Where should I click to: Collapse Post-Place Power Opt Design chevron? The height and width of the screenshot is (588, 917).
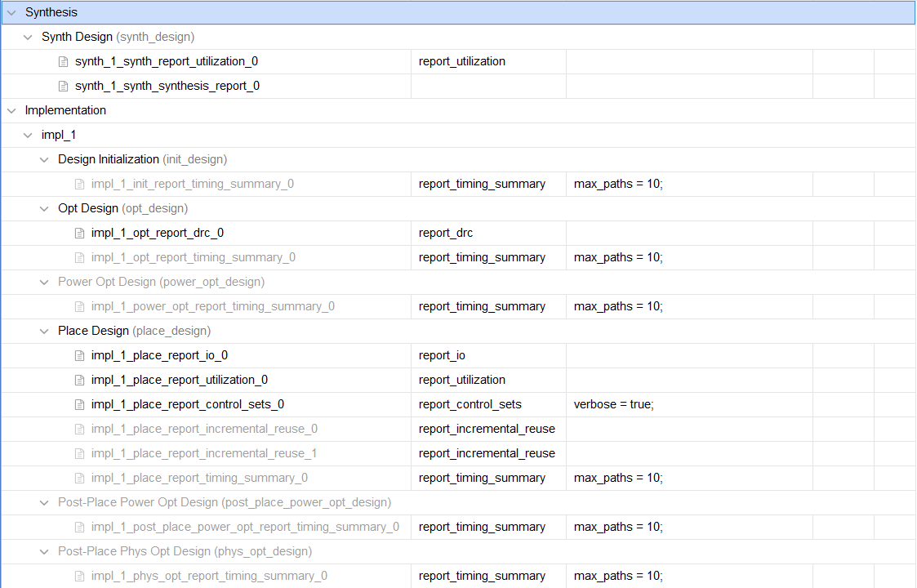[44, 502]
